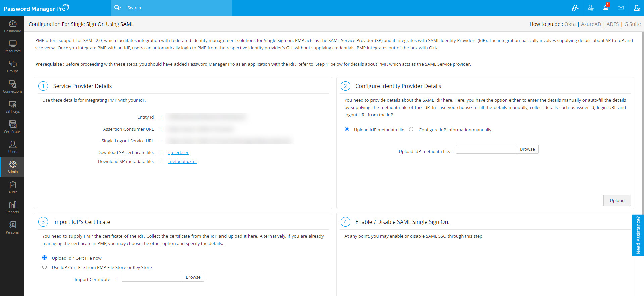644x296 pixels.
Task: Open the Dashboard sidebar icon
Action: pos(12,26)
